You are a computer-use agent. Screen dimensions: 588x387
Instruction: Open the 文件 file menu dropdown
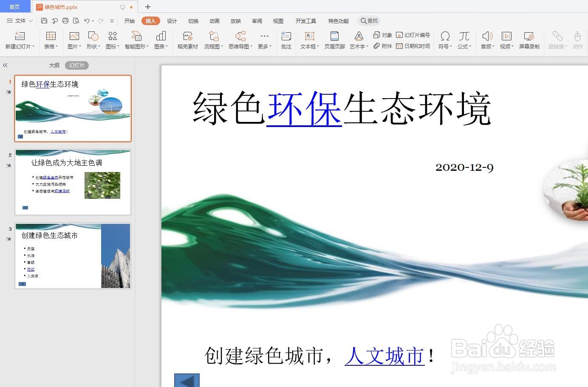coord(20,20)
